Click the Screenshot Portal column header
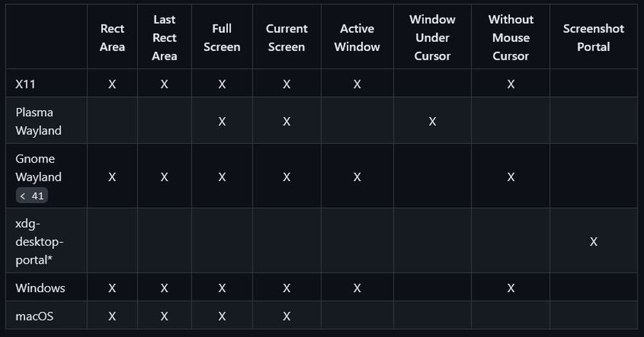Screen dimensions: 644x337 coord(594,37)
